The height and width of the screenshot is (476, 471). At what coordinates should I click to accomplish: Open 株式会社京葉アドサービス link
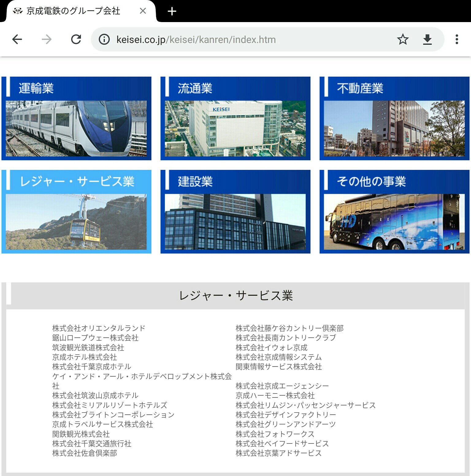[x=279, y=453]
